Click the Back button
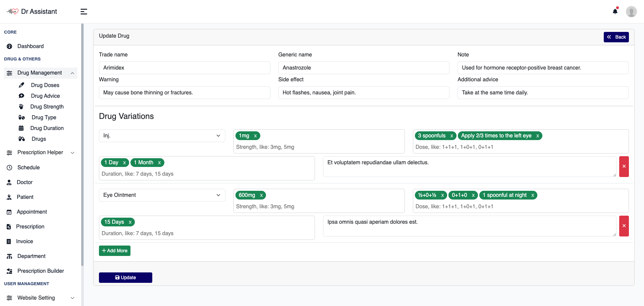This screenshot has width=644, height=306. [x=616, y=37]
